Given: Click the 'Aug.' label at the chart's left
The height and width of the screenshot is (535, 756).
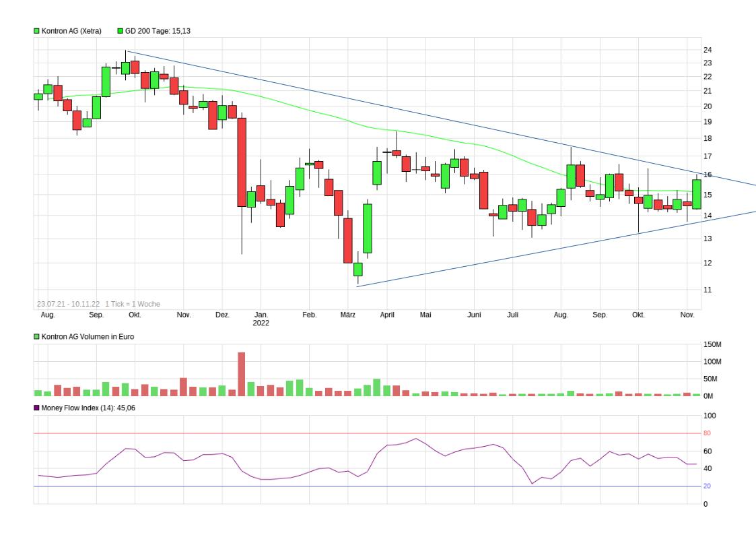Looking at the screenshot, I should pos(48,315).
